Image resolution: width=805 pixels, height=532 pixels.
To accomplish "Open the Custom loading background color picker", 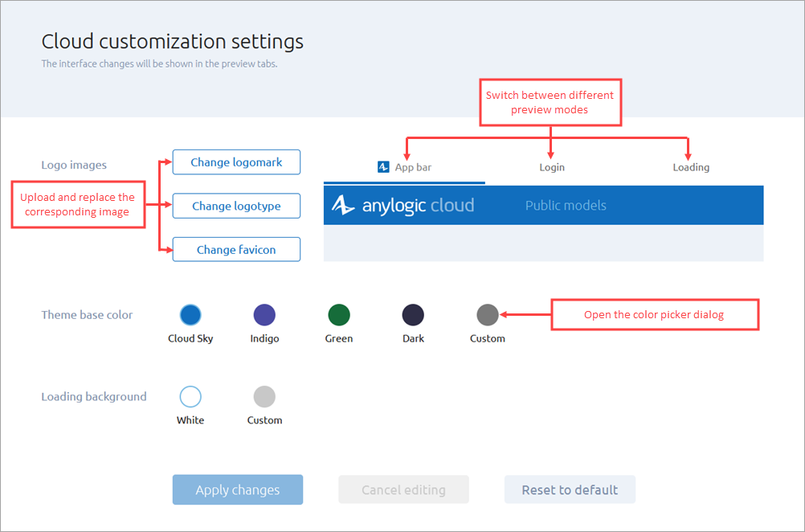I will click(264, 396).
